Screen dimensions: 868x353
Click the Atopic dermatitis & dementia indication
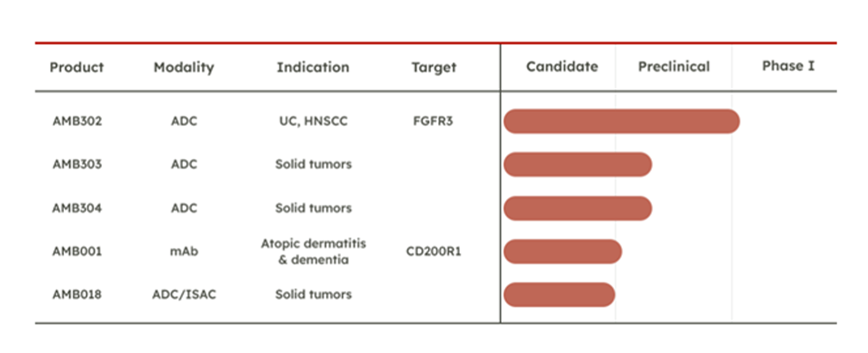(314, 251)
